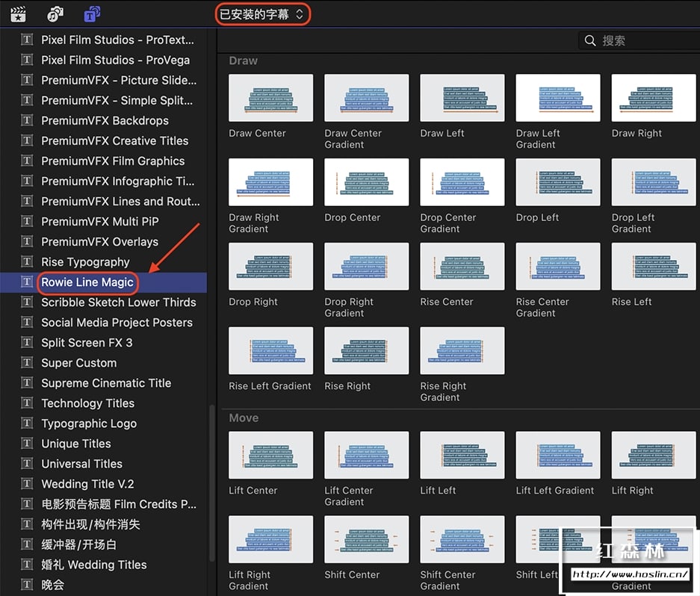Open the 已安装的字幕 dropdown
The width and height of the screenshot is (700, 596).
click(x=262, y=14)
